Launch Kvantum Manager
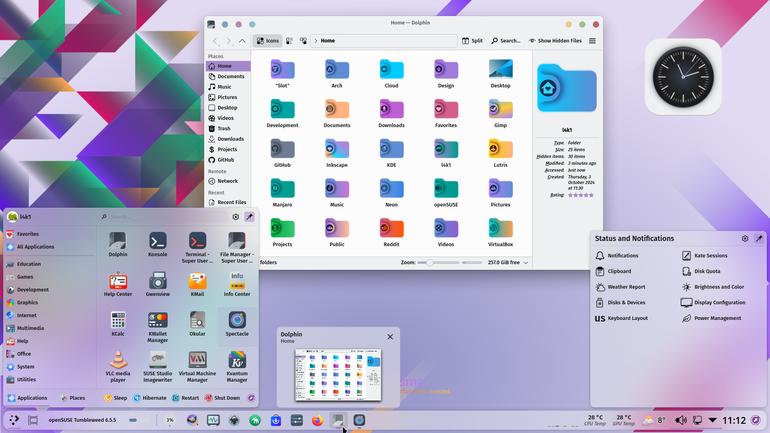This screenshot has width=770, height=433. [237, 366]
